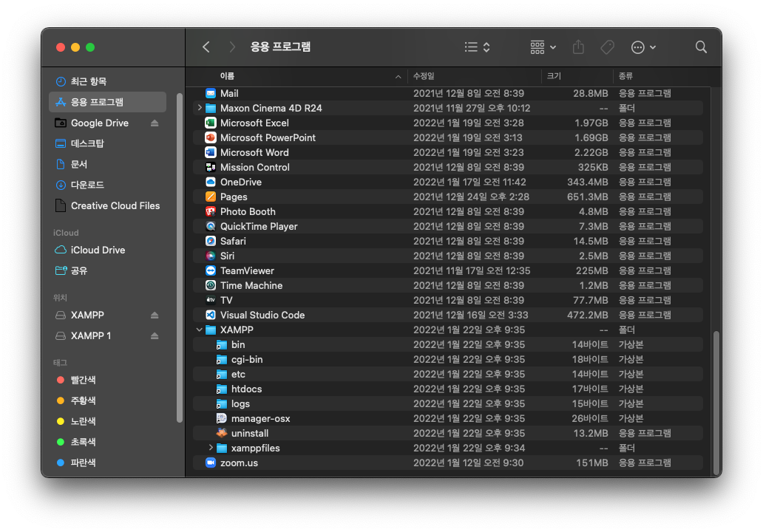Select the Microsoft Word icon
Viewport: 763px width, 532px height.
click(x=211, y=153)
